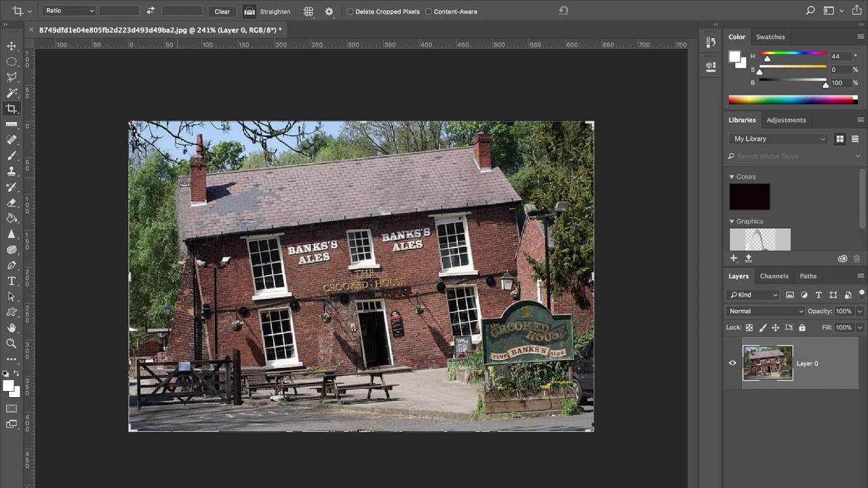This screenshot has width=868, height=488.
Task: Select the Sponge tool
Action: pos(12,249)
